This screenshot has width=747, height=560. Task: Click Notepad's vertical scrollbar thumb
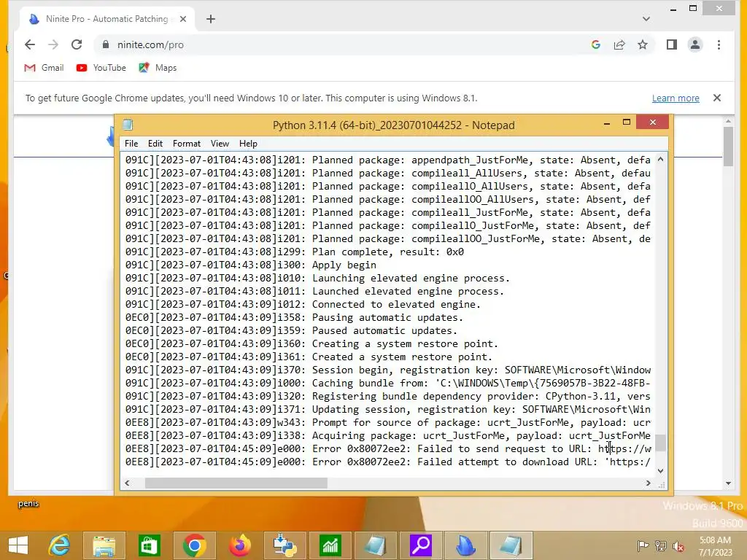[660, 443]
